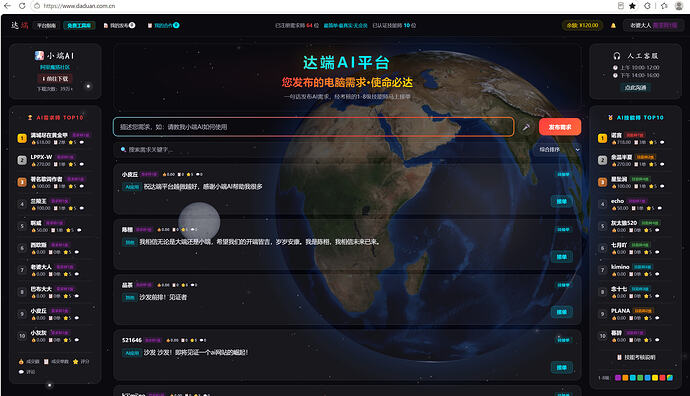Switch to the 我的合作 tab
690x396 pixels.
tap(163, 26)
